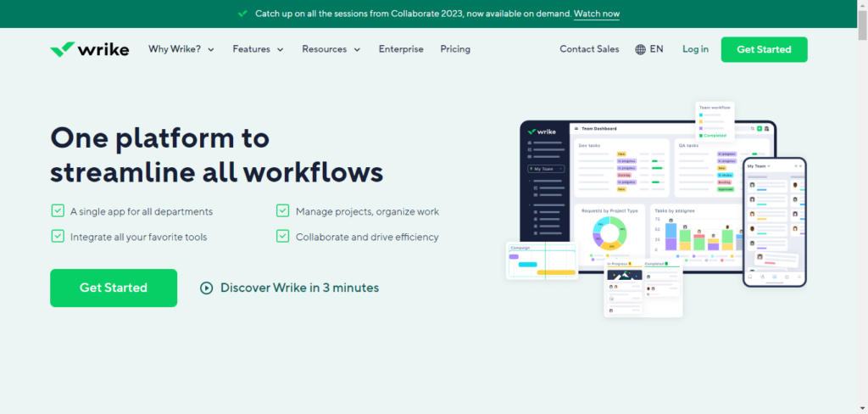Click the checkbox beside Integrate all your favorite tools
The image size is (868, 414).
coord(58,236)
